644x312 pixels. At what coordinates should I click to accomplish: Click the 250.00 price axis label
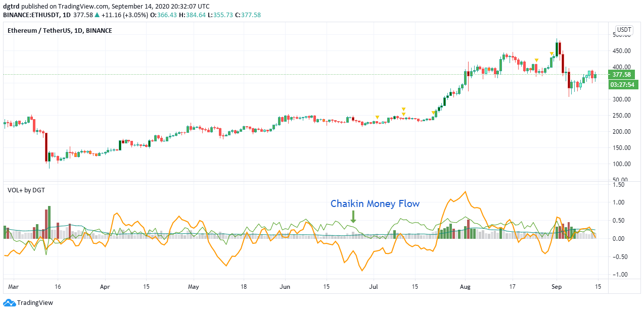click(x=622, y=116)
